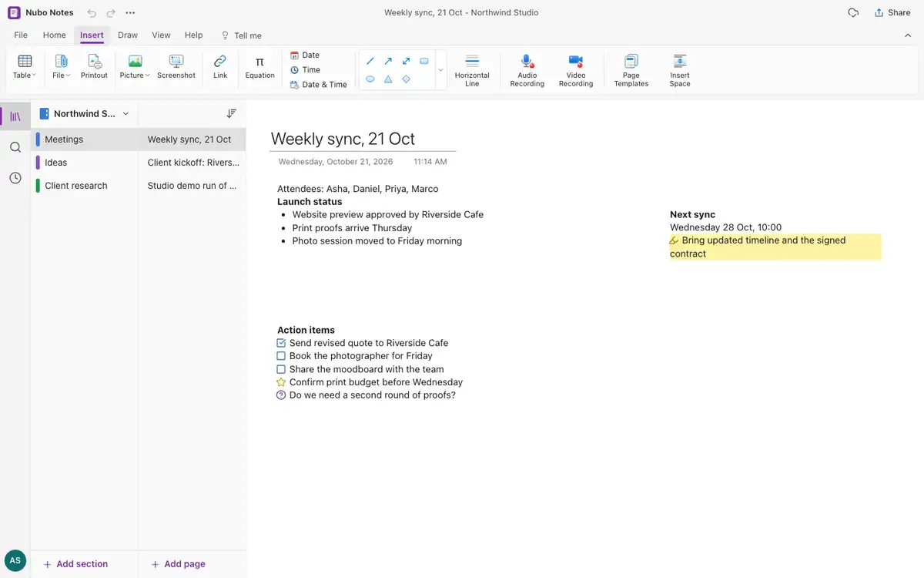Check Share the moodboard with the team
This screenshot has height=578, width=924.
point(281,369)
